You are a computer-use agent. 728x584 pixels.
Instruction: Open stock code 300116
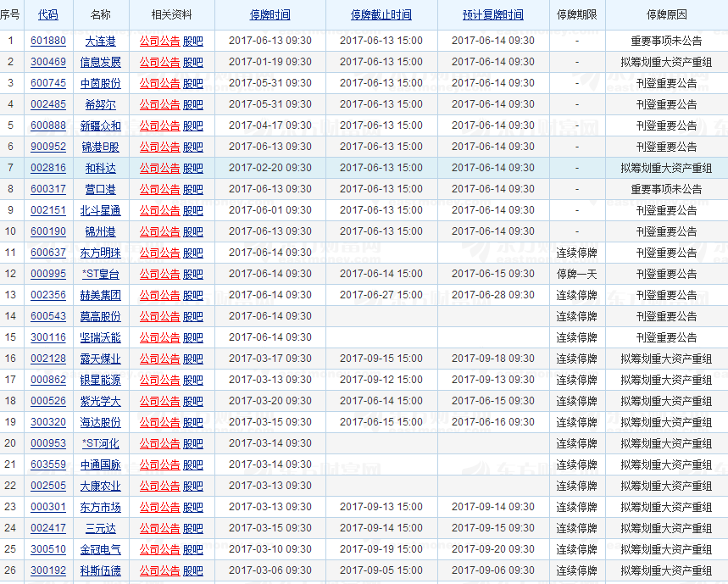[x=48, y=338]
